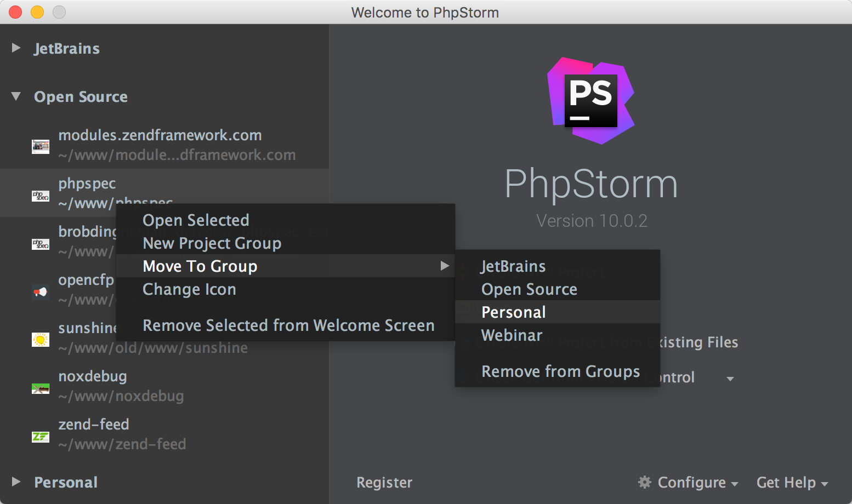Expand the Personal project group
The width and height of the screenshot is (852, 504).
pos(16,482)
